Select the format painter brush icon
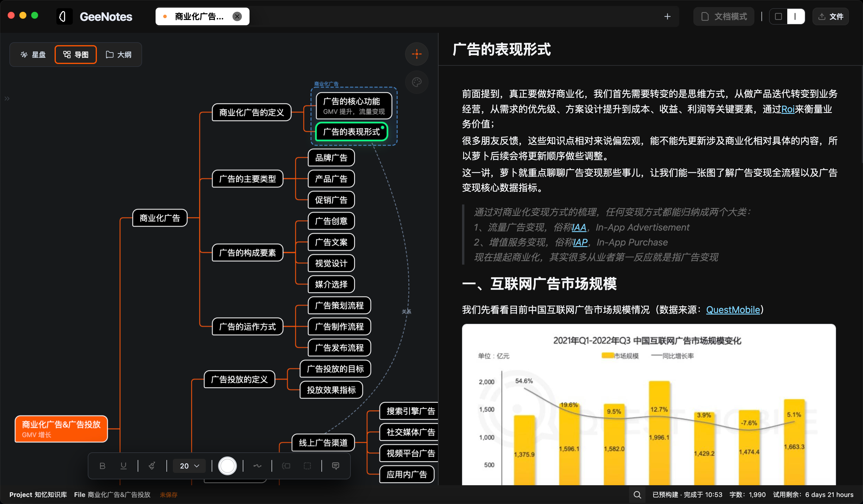 tap(151, 466)
